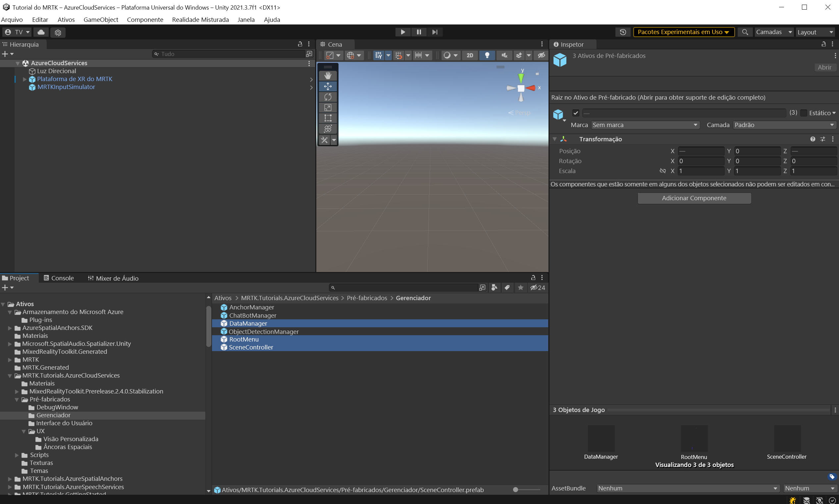
Task: Select the Hand tool in the Scene view
Action: pyautogui.click(x=328, y=75)
